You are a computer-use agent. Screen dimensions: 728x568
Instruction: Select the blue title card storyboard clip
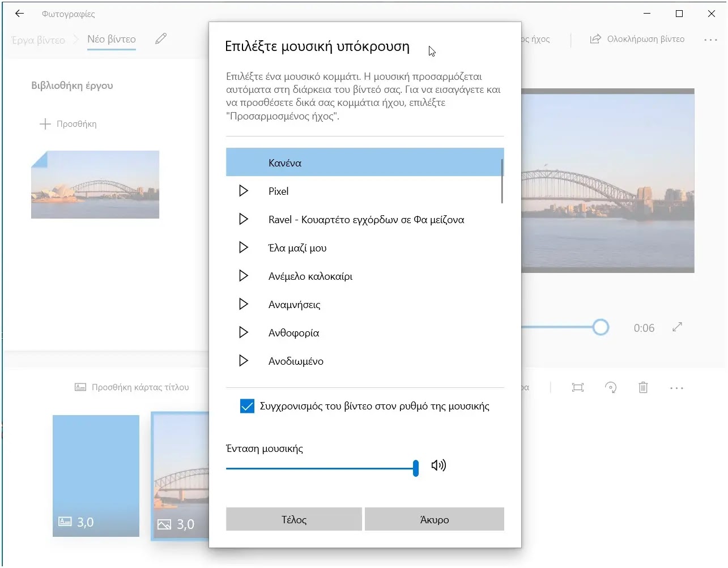pos(96,476)
